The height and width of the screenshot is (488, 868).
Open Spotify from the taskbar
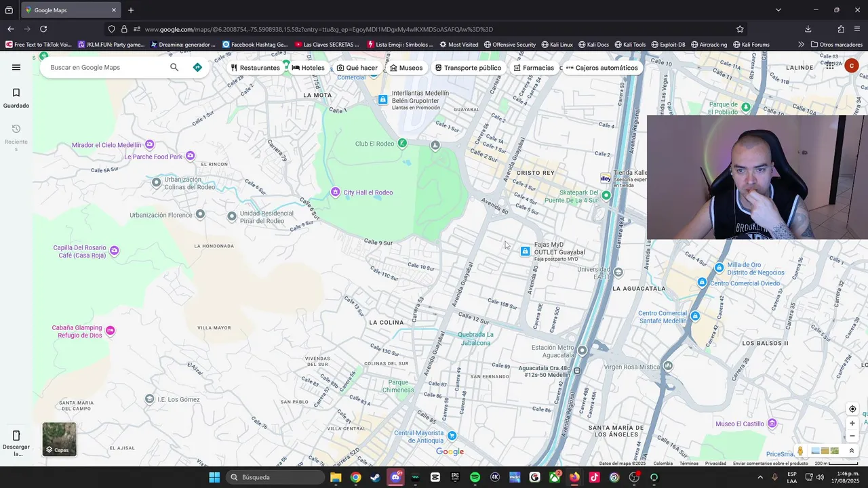(x=475, y=477)
